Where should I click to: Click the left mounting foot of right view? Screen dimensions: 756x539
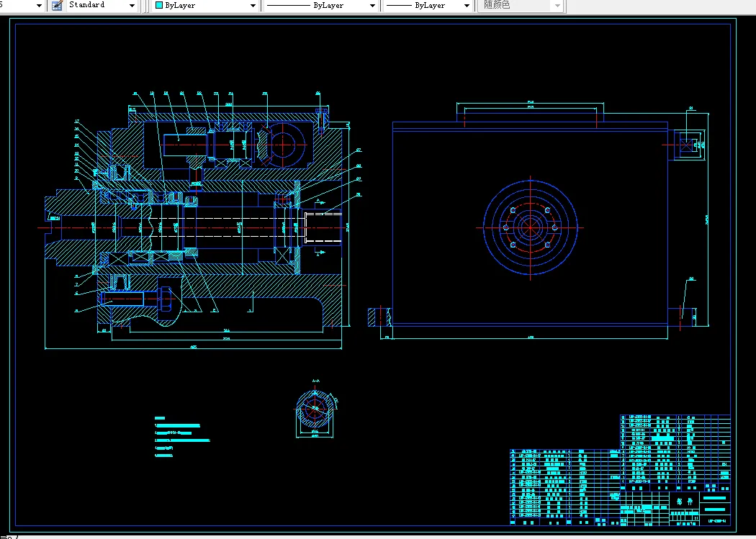point(379,317)
